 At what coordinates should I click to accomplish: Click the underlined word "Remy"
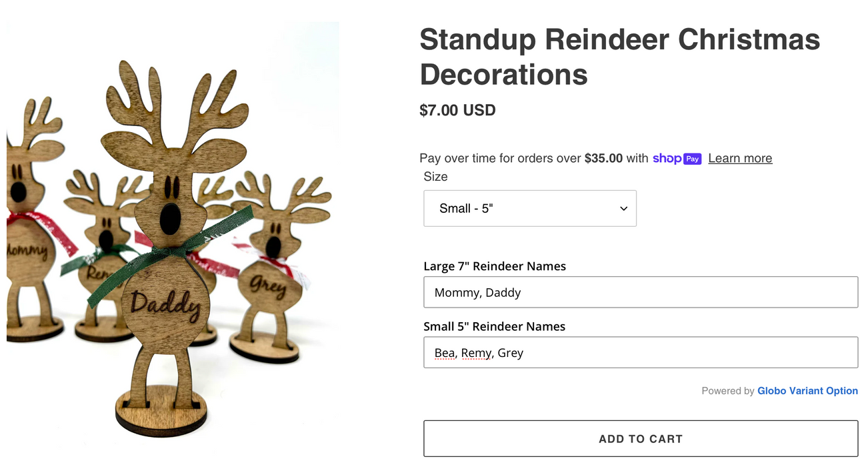475,352
